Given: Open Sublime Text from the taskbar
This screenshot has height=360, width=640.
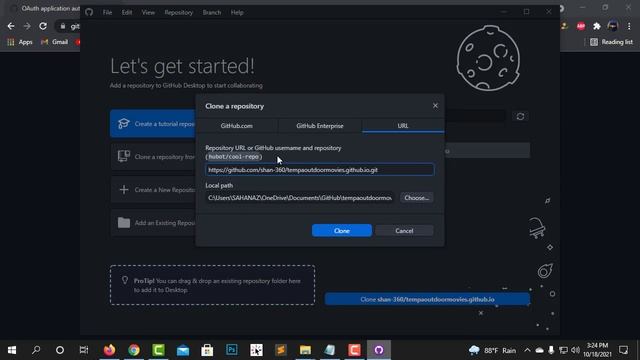Looking at the screenshot, I should click(281, 350).
